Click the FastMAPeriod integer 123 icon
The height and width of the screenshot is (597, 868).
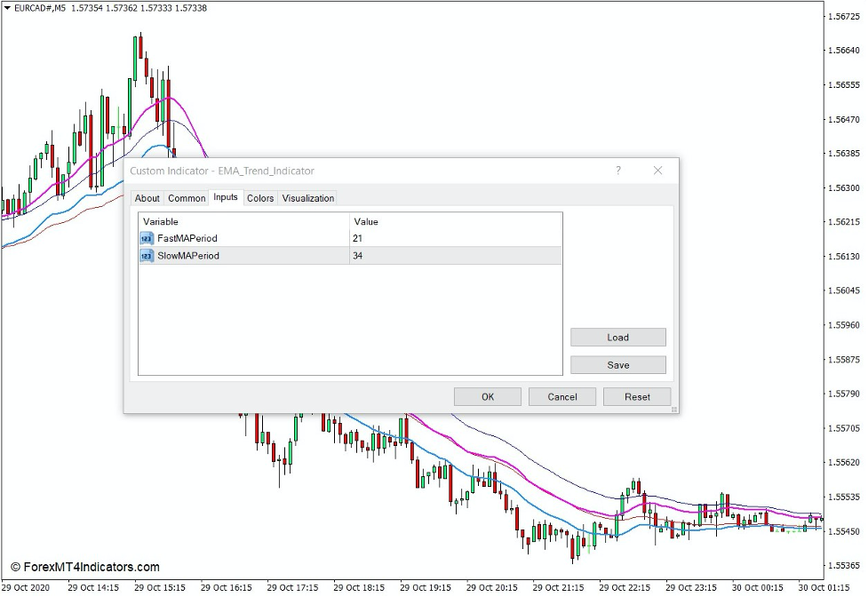(145, 238)
